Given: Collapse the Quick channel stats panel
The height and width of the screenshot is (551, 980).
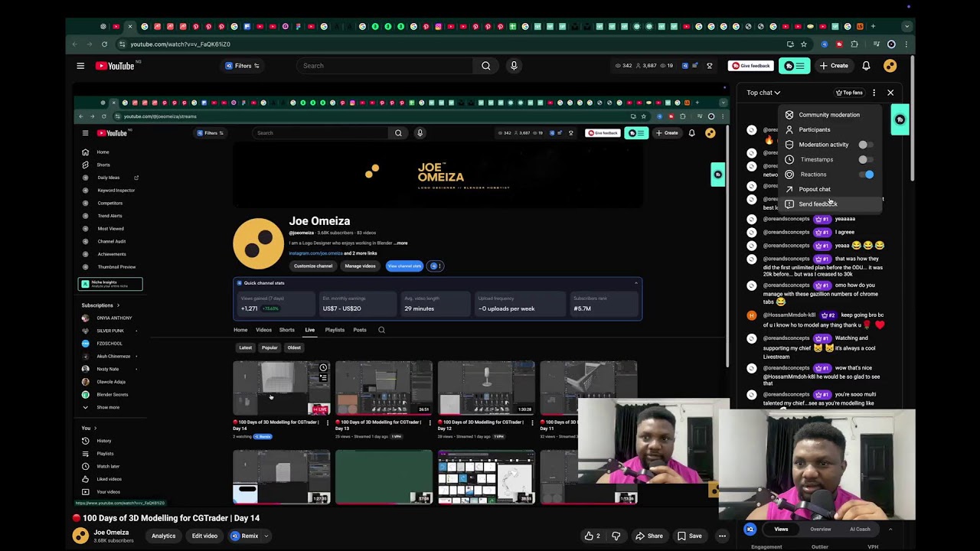Looking at the screenshot, I should [x=635, y=283].
